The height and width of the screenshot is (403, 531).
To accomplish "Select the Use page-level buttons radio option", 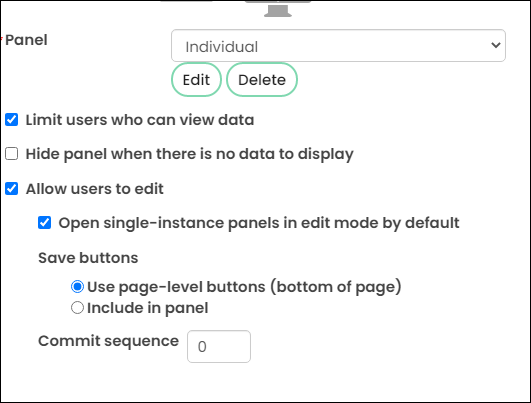I will pos(77,287).
